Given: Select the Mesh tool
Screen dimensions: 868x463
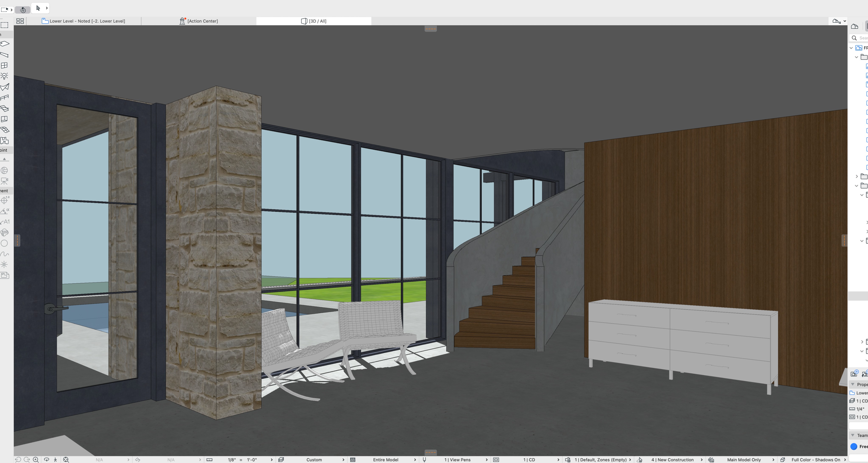Looking at the screenshot, I should 4,130.
